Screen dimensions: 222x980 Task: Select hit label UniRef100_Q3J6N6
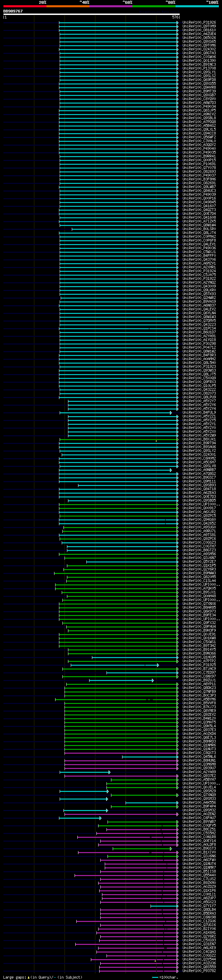tap(199, 856)
